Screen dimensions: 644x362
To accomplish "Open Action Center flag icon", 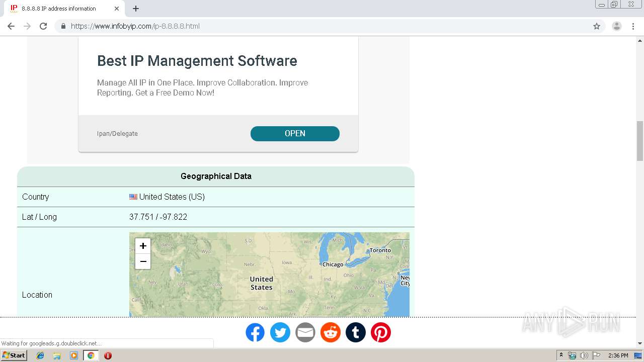I will pyautogui.click(x=596, y=355).
